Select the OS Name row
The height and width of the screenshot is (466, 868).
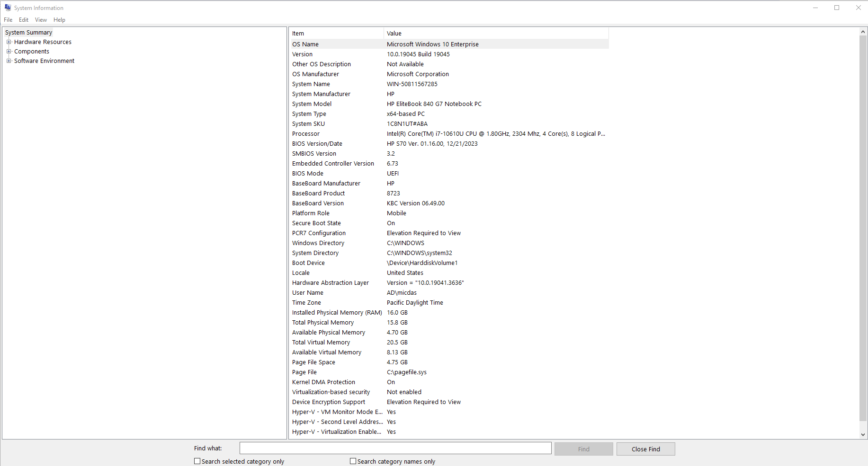[x=449, y=44]
